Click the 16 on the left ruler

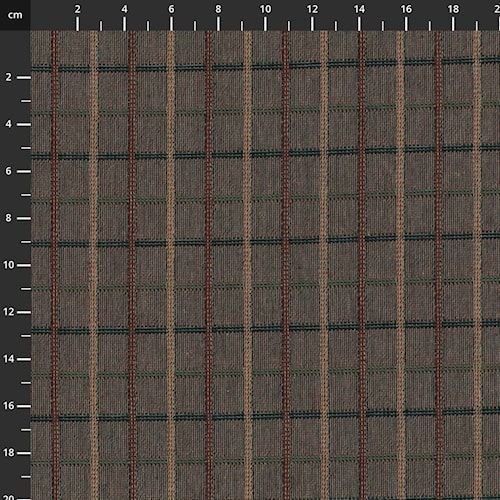point(9,406)
